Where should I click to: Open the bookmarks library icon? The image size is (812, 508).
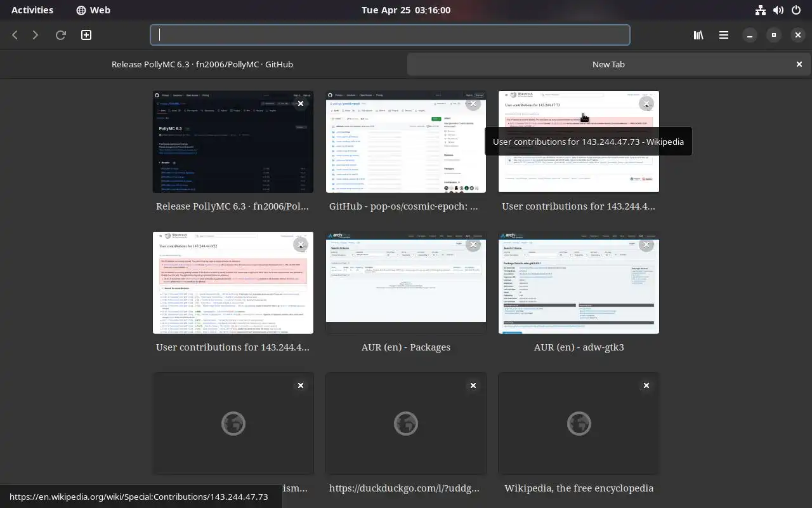coord(698,35)
